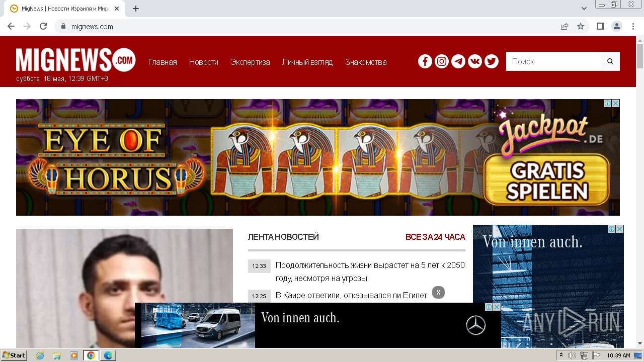
Task: Open the Знакомства menu item
Action: point(366,62)
